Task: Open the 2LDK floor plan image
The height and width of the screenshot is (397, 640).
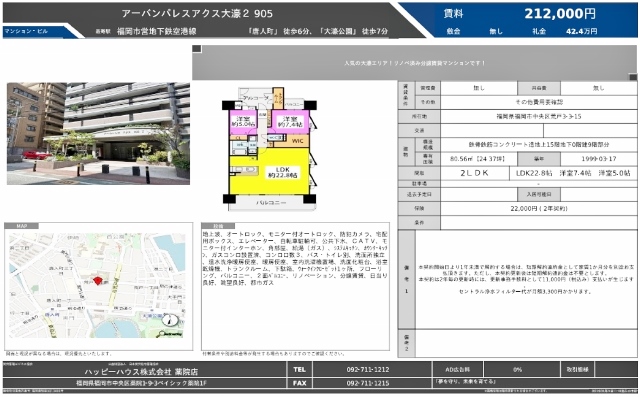Action: click(270, 149)
